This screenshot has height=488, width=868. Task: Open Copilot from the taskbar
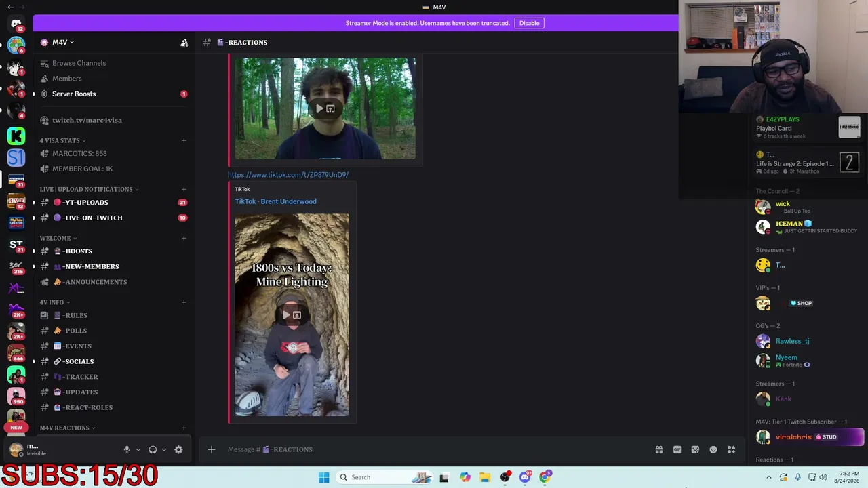pyautogui.click(x=465, y=477)
